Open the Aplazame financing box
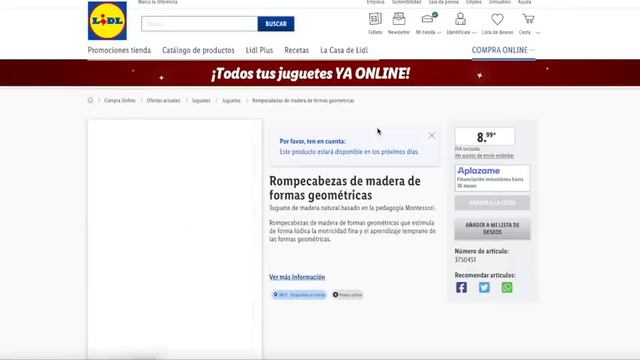This screenshot has height=360, width=640. [x=492, y=178]
